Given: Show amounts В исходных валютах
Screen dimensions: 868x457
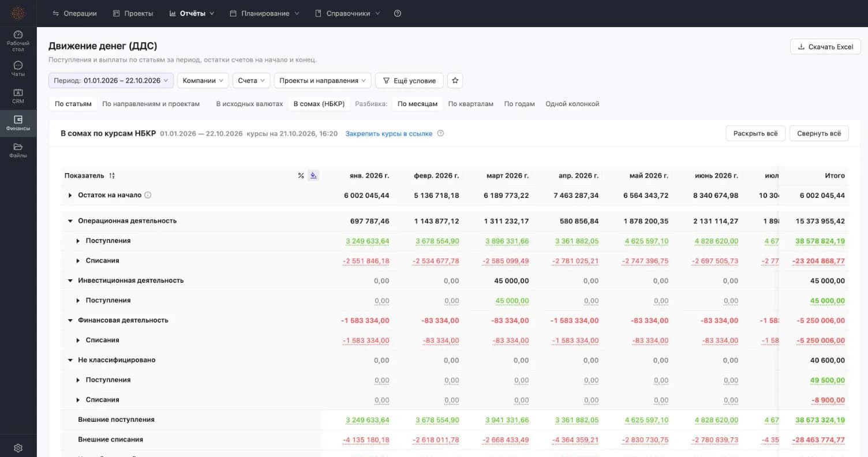Looking at the screenshot, I should tap(249, 104).
